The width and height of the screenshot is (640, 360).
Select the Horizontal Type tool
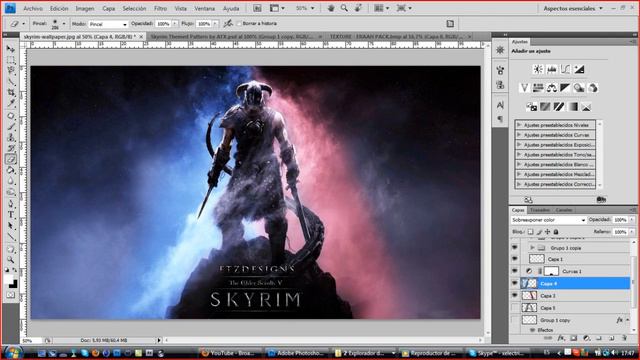tap(11, 215)
